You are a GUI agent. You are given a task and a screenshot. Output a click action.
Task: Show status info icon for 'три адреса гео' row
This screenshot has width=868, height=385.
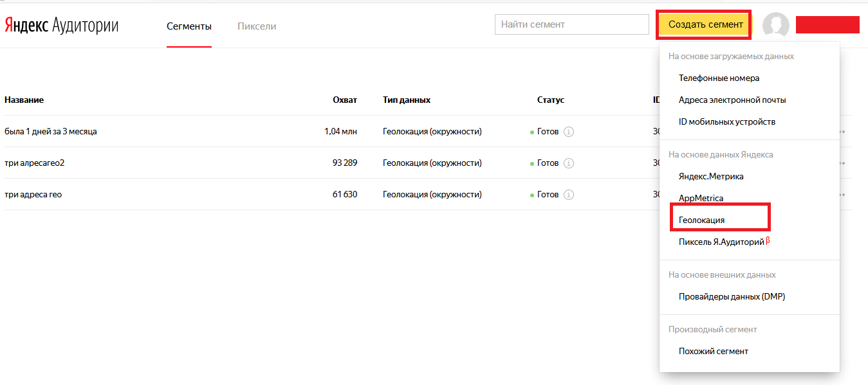click(x=569, y=195)
